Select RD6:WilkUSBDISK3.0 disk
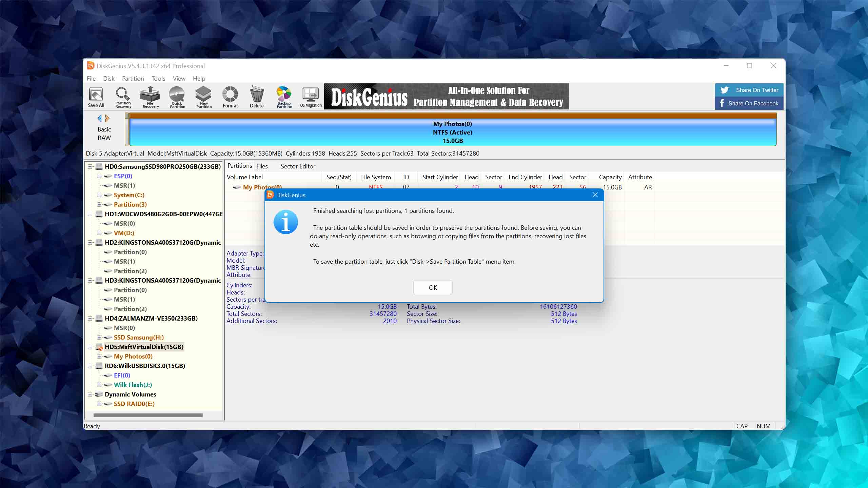Viewport: 868px width, 488px height. (x=145, y=366)
